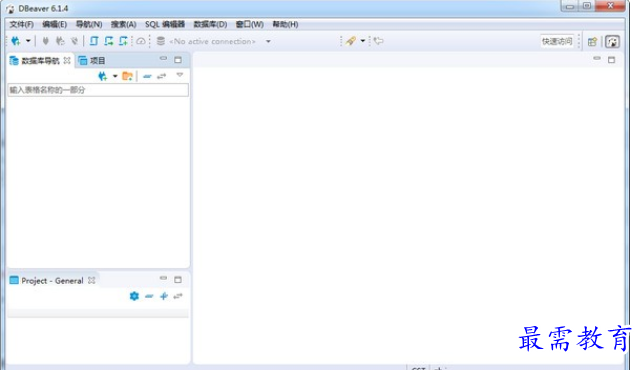This screenshot has width=640, height=370.
Task: Minimize the DBeaver window
Action: point(570,6)
